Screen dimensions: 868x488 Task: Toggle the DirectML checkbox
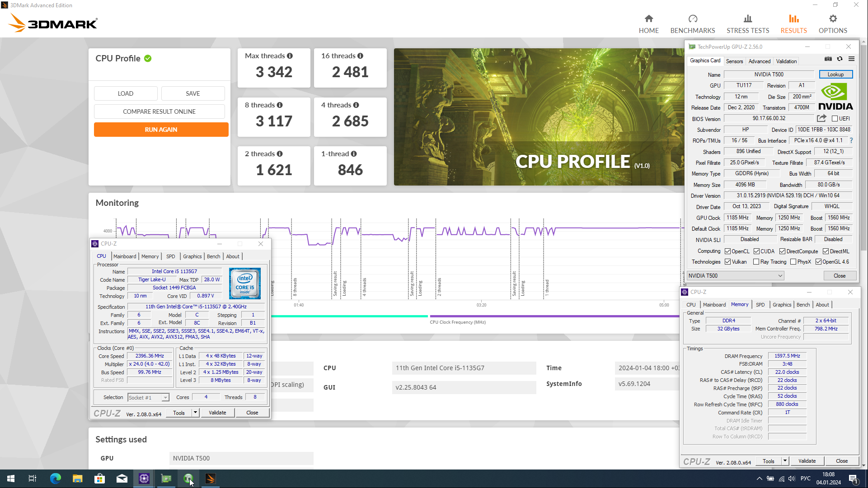826,251
